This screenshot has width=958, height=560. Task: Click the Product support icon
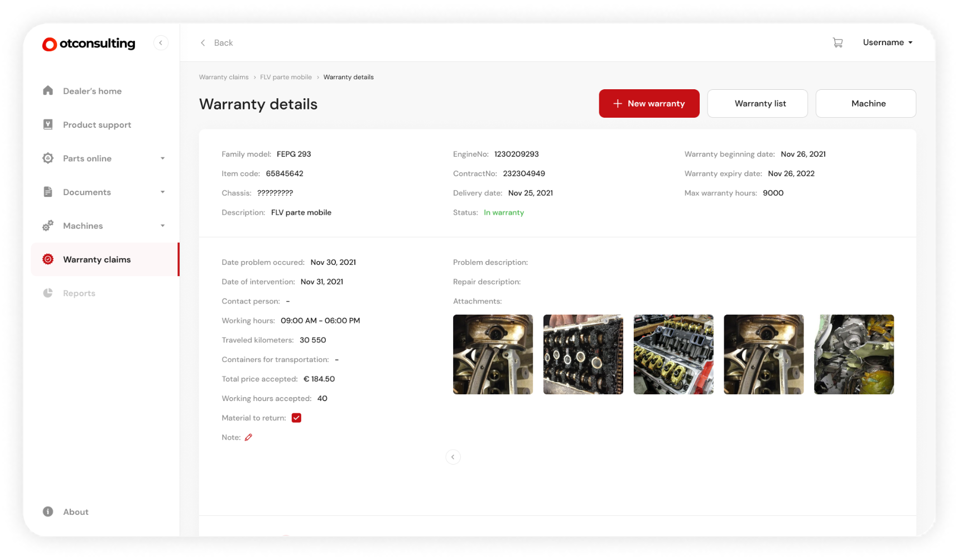pyautogui.click(x=48, y=124)
